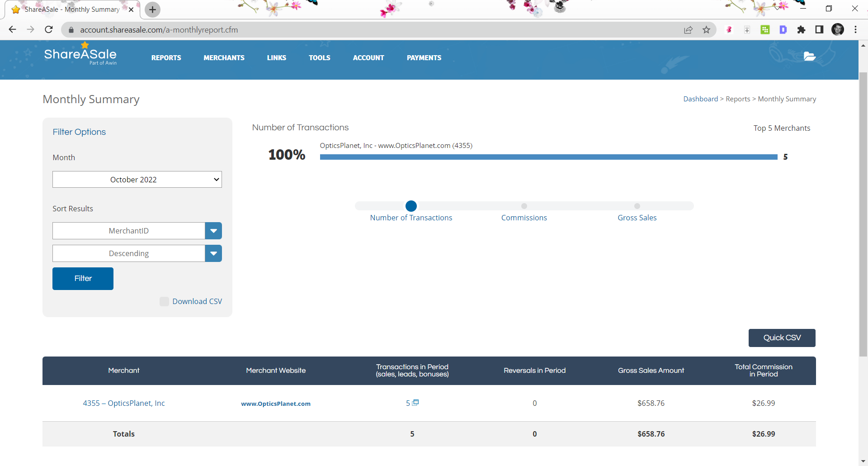Click the OpticsPlanet transactions progress bar

548,157
